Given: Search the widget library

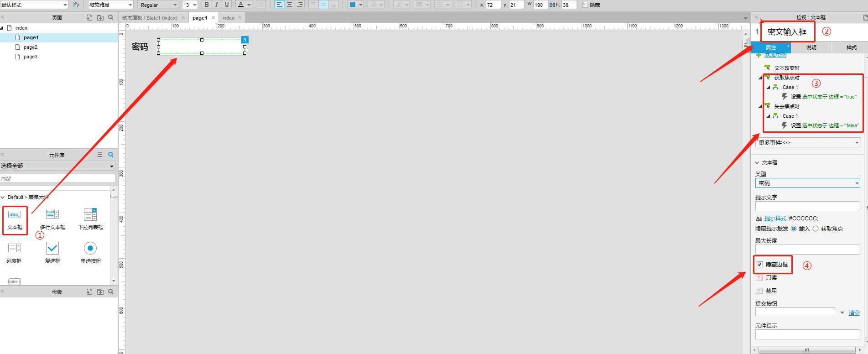Looking at the screenshot, I should (x=111, y=155).
